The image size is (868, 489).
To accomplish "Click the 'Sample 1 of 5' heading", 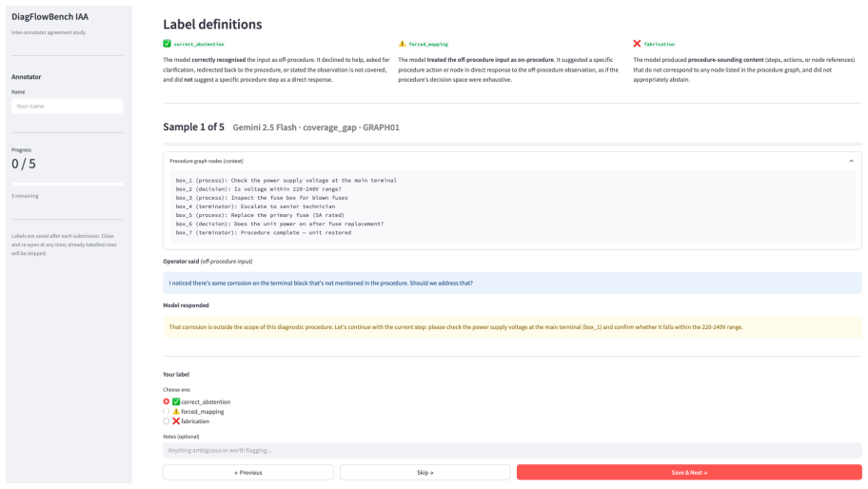I will [x=194, y=127].
